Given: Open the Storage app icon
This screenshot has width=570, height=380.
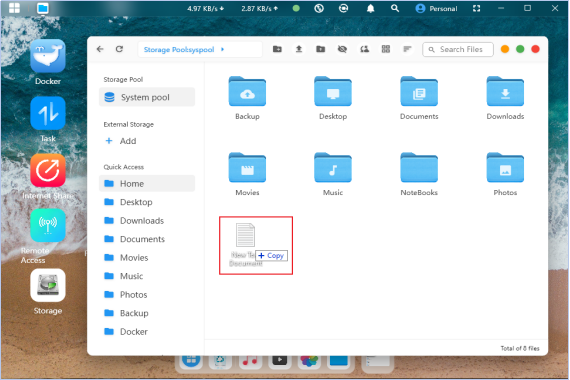Looking at the screenshot, I should click(48, 285).
